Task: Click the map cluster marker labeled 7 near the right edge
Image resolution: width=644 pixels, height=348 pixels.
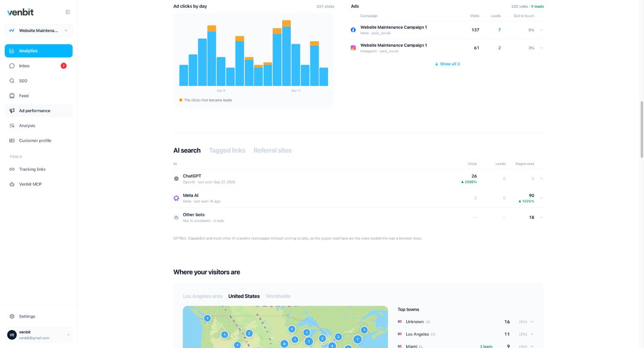Action: click(x=357, y=339)
